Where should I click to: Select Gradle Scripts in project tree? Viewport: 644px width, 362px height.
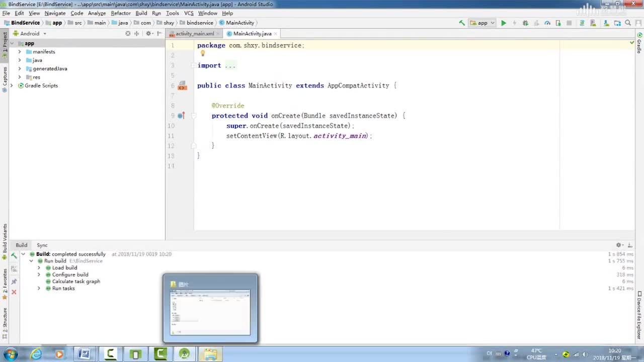38,86
